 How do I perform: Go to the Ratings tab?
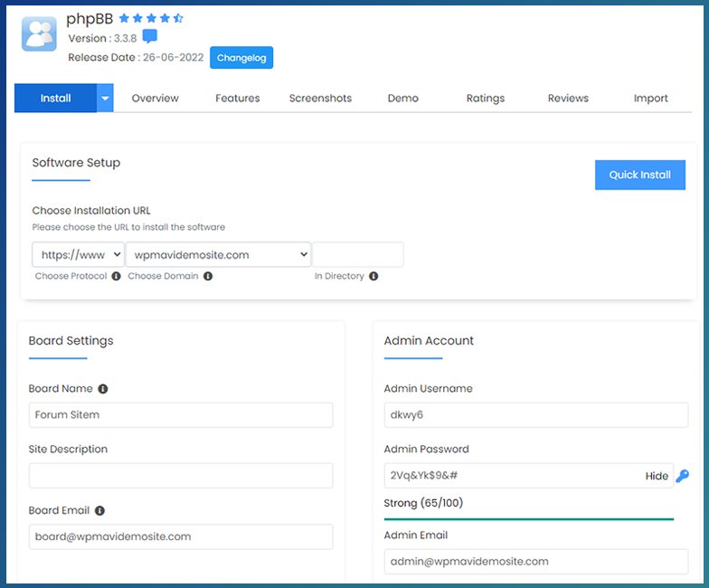point(486,98)
